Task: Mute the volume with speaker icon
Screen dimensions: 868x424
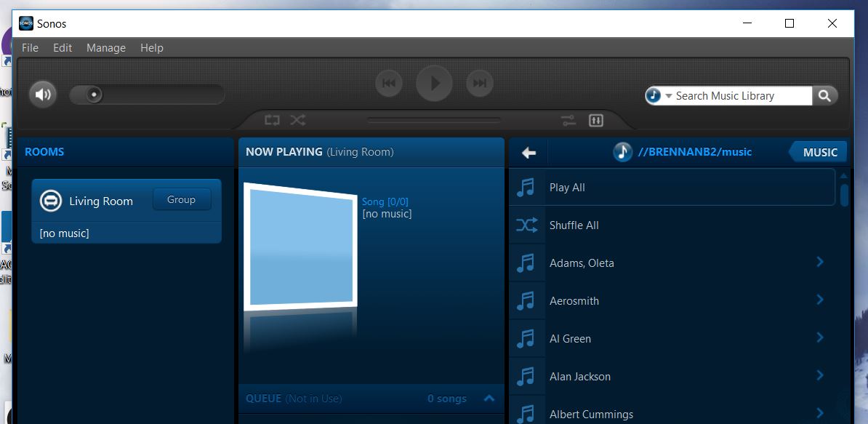Action: pos(43,95)
